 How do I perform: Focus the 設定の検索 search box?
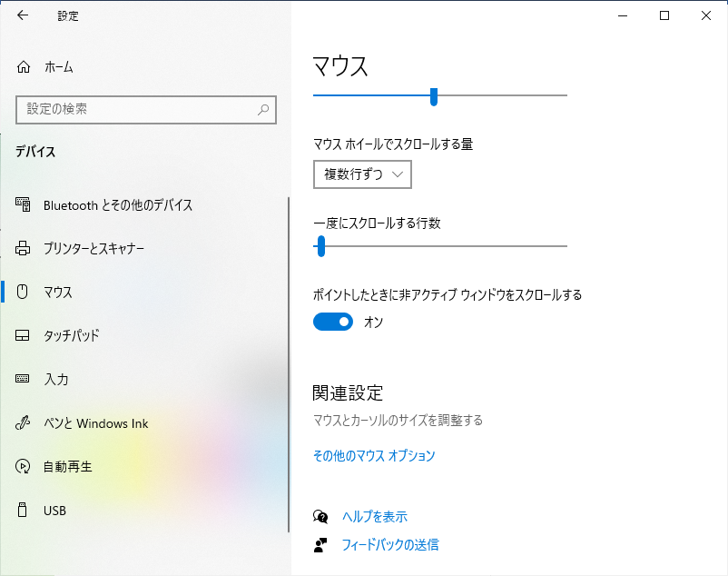(x=146, y=110)
